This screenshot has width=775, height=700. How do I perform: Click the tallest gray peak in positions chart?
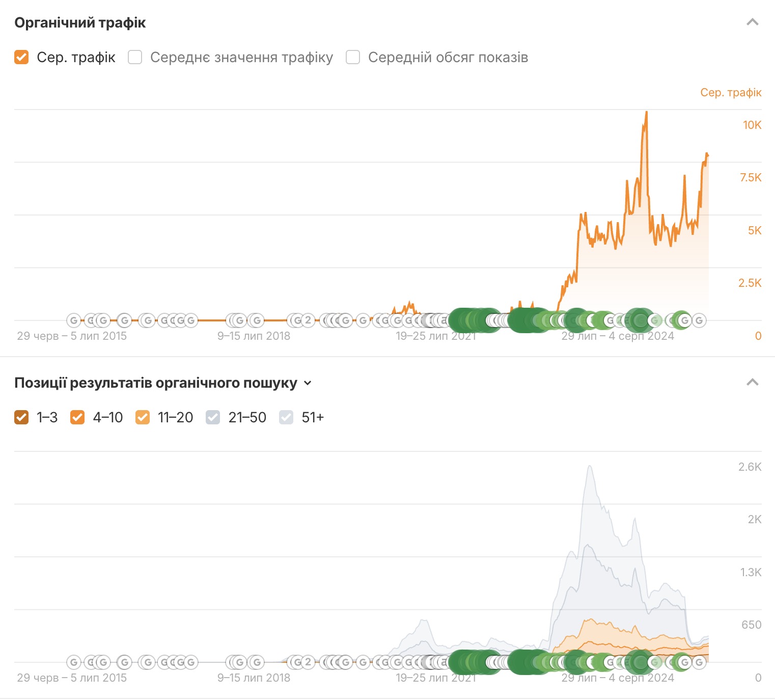click(590, 466)
